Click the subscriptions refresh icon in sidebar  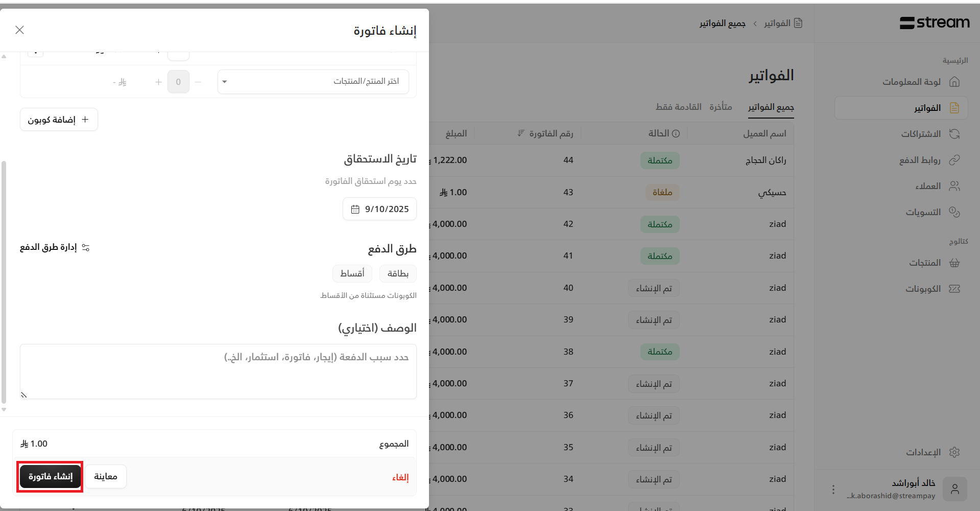[954, 134]
